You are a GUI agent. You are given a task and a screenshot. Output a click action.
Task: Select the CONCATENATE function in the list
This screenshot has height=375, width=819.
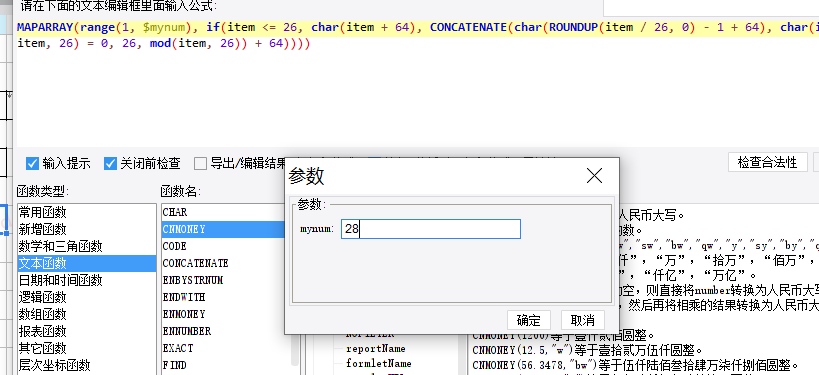(224, 263)
